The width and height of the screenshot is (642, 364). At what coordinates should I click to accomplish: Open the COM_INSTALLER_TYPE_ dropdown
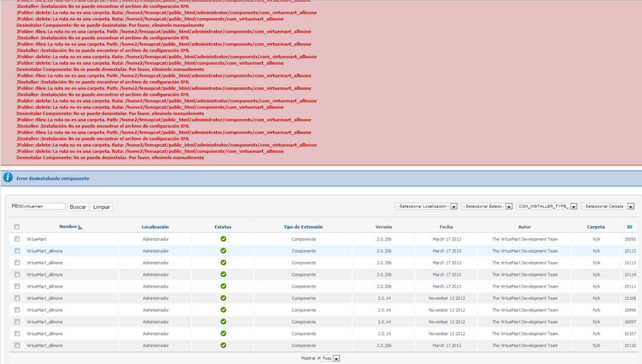[547, 206]
